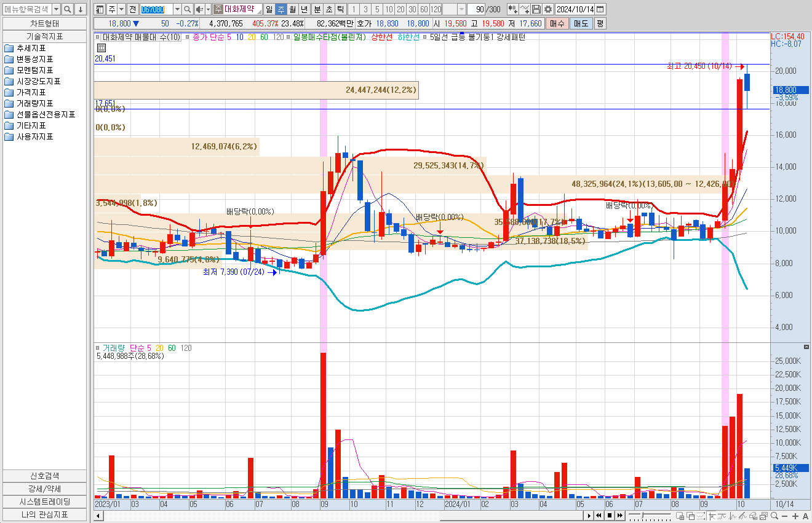Click the candle count field showing 90
The image size is (812, 523).
(x=476, y=9)
